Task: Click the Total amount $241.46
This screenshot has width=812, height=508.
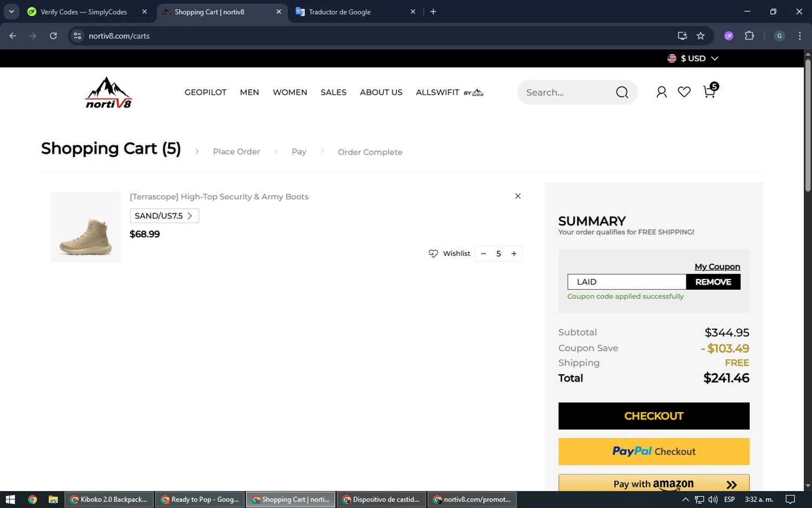Action: 726,378
